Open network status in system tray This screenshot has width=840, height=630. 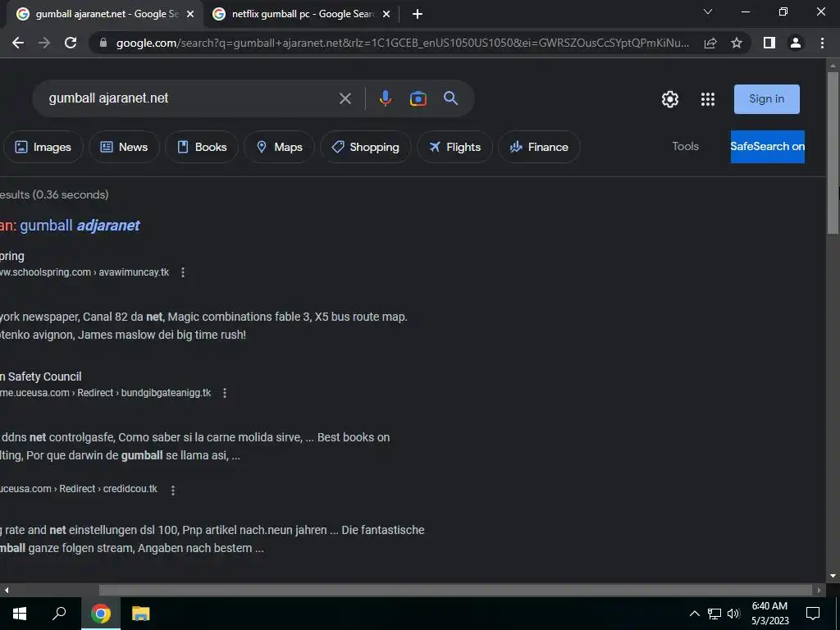point(714,614)
